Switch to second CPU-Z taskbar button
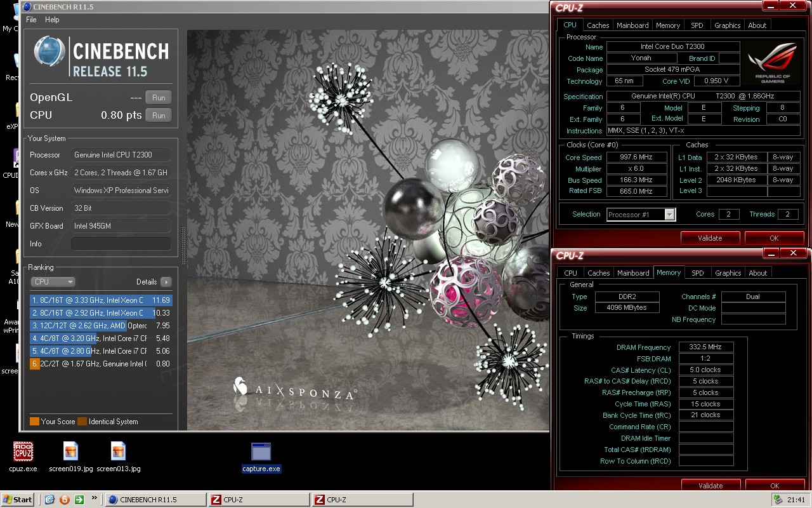This screenshot has height=508, width=812. pos(362,500)
